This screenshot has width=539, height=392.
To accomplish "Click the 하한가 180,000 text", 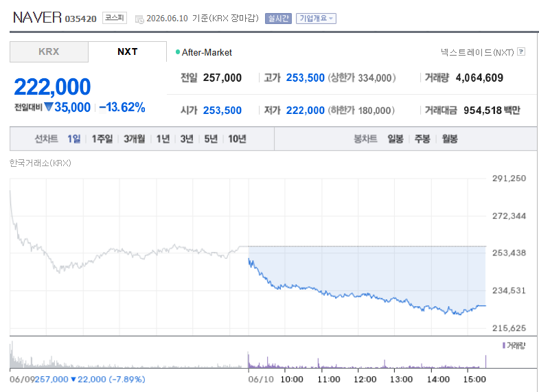I will pyautogui.click(x=361, y=111).
